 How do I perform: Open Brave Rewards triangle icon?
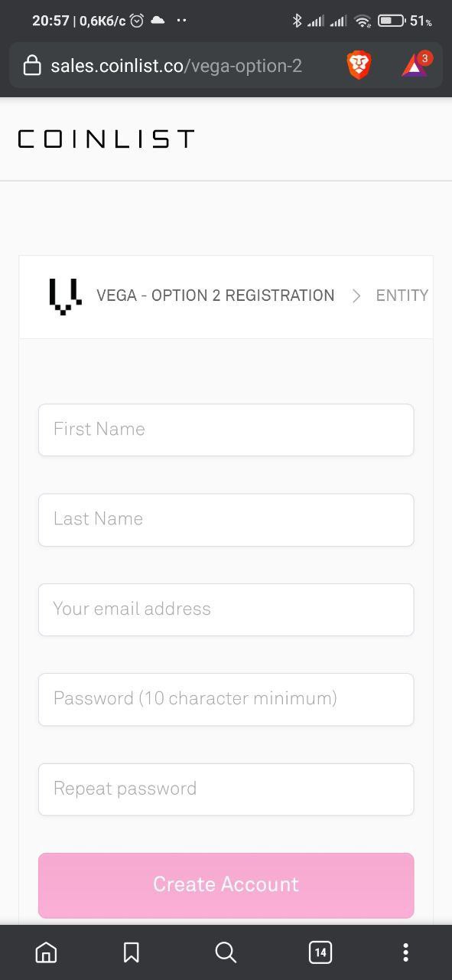[x=415, y=66]
